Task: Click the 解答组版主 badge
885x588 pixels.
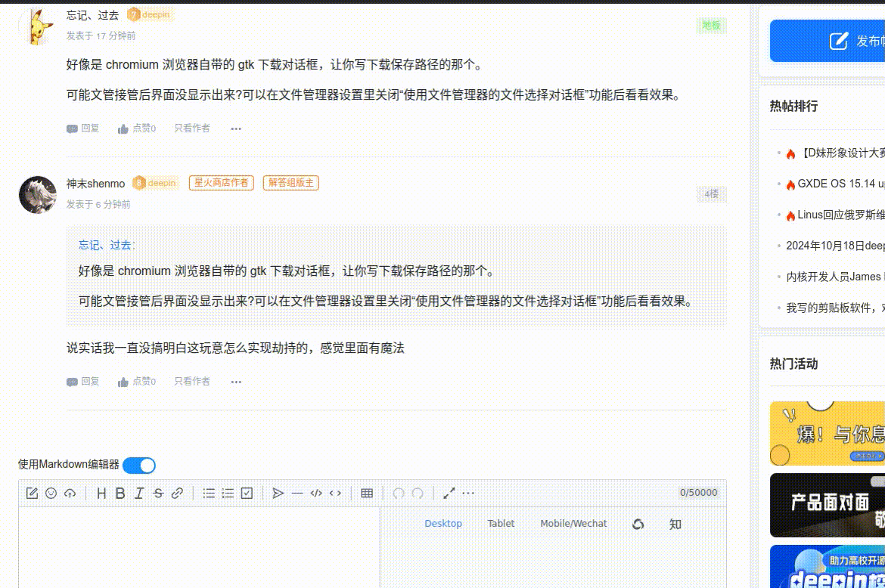Action: pyautogui.click(x=290, y=183)
